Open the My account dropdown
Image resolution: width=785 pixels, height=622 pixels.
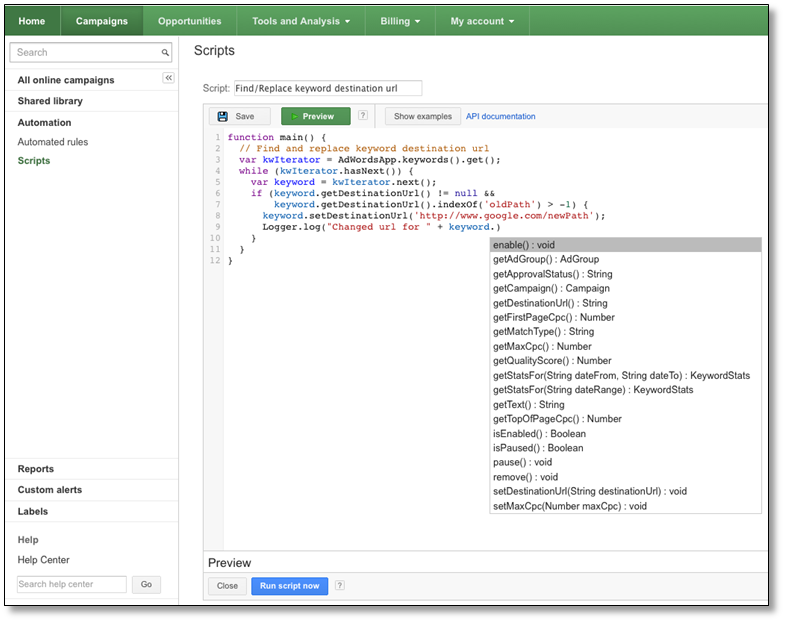click(482, 21)
